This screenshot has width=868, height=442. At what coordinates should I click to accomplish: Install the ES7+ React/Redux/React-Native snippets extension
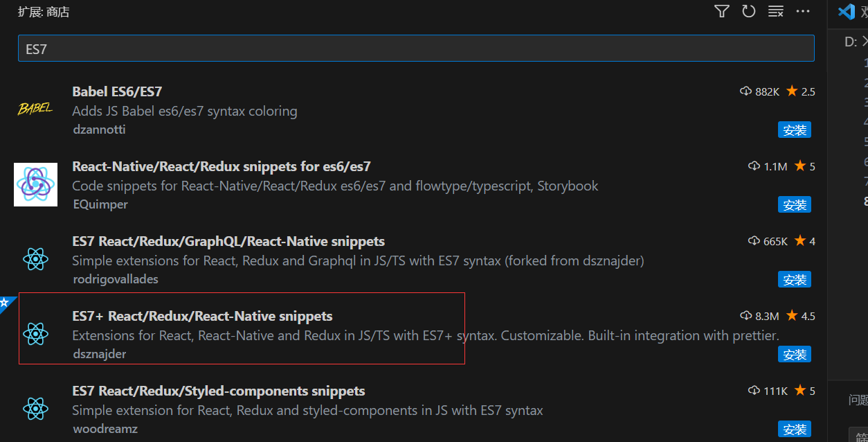pos(794,354)
